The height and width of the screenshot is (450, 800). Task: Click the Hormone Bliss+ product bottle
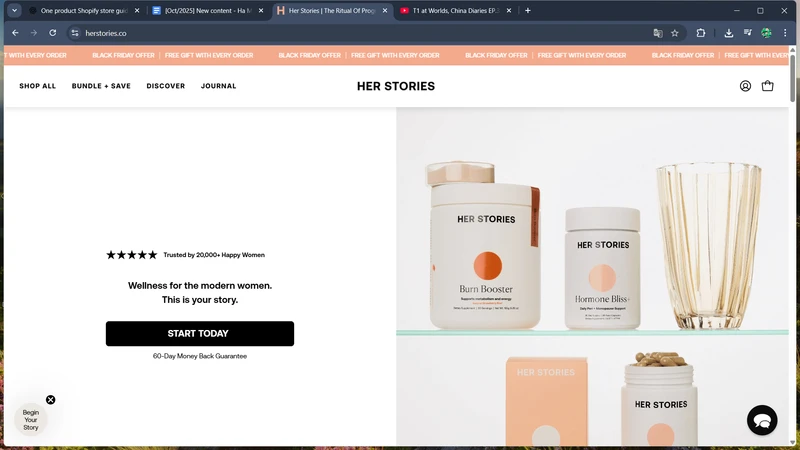click(x=602, y=268)
